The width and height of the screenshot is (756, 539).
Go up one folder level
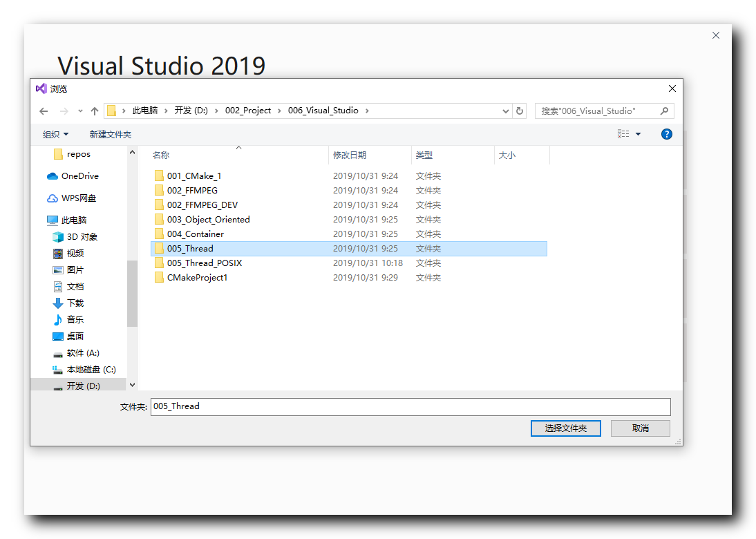[95, 111]
